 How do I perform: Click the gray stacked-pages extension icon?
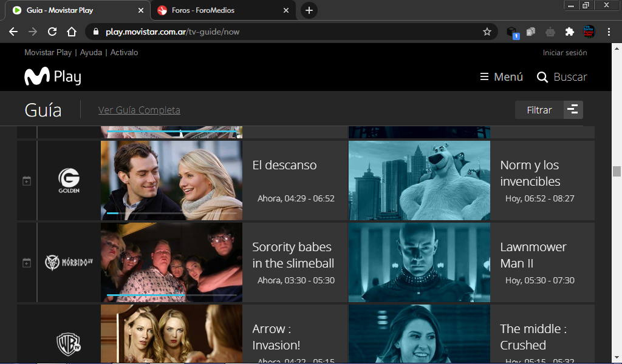(531, 32)
